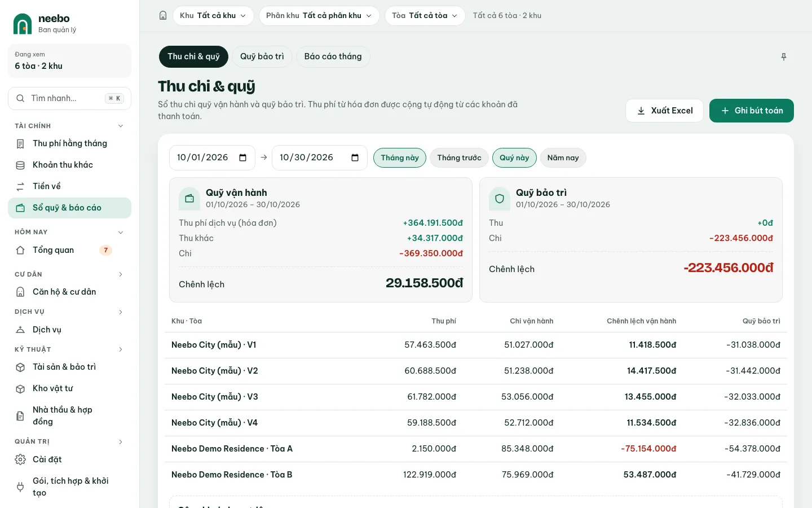The image size is (812, 508).
Task: Toggle the Tháng này range chip
Action: point(400,158)
